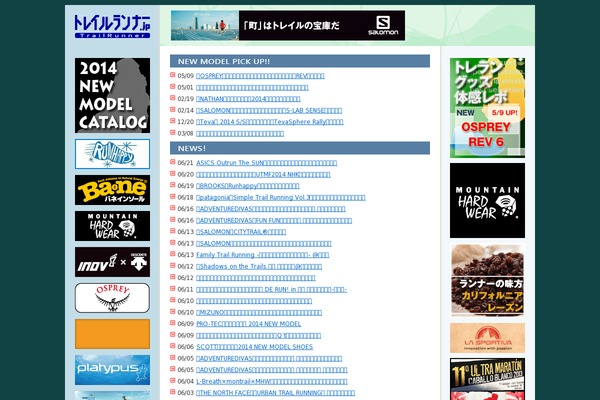Open the 03/08 pick up article link

click(240, 133)
